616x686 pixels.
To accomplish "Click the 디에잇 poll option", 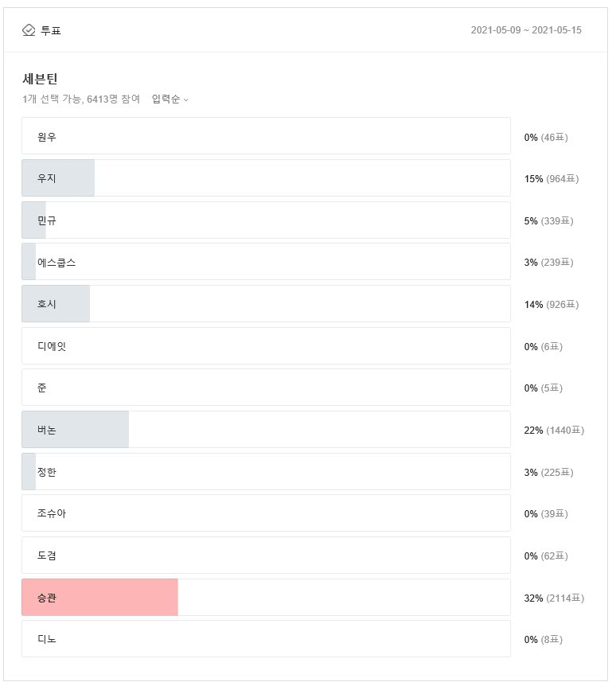I will click(x=266, y=346).
